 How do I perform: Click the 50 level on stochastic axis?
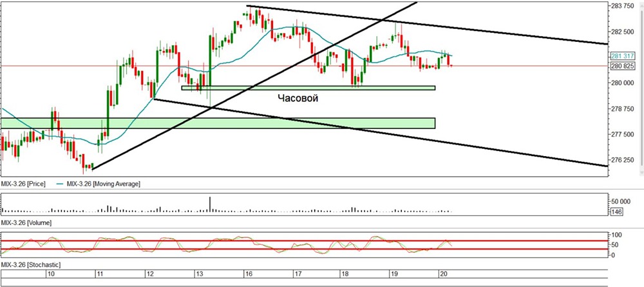click(x=616, y=245)
